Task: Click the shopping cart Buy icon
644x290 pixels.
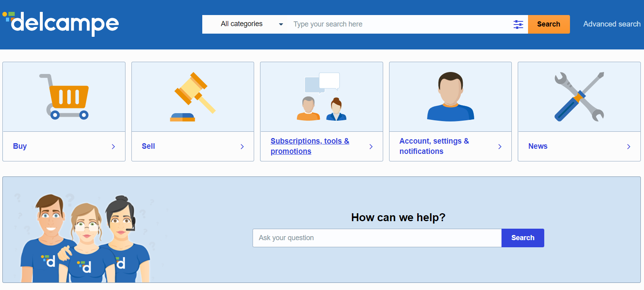Action: pyautogui.click(x=64, y=97)
